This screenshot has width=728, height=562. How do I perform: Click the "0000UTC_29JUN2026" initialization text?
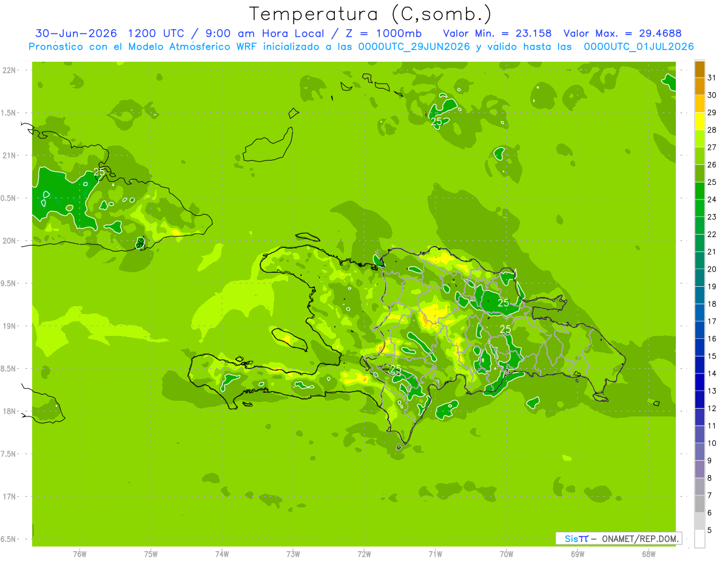[414, 47]
